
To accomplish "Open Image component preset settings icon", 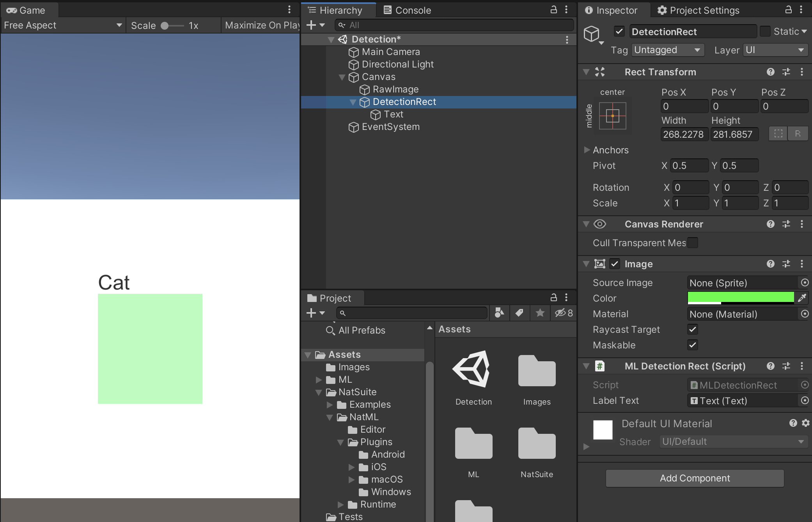I will (786, 264).
